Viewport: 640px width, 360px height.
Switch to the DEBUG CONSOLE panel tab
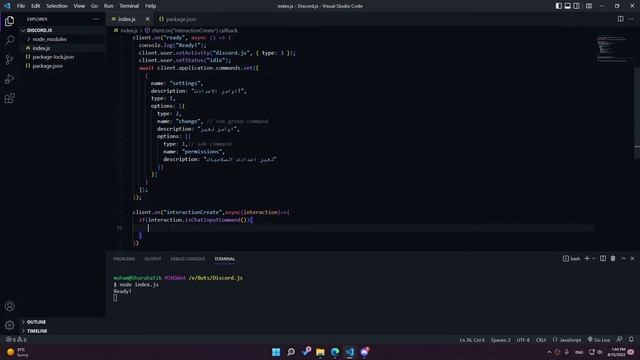coord(188,259)
